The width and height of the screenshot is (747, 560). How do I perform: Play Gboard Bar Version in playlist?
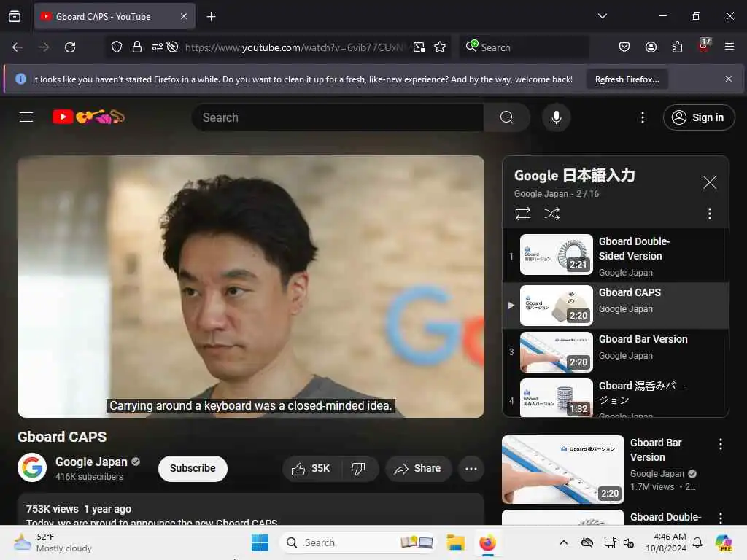coord(616,352)
